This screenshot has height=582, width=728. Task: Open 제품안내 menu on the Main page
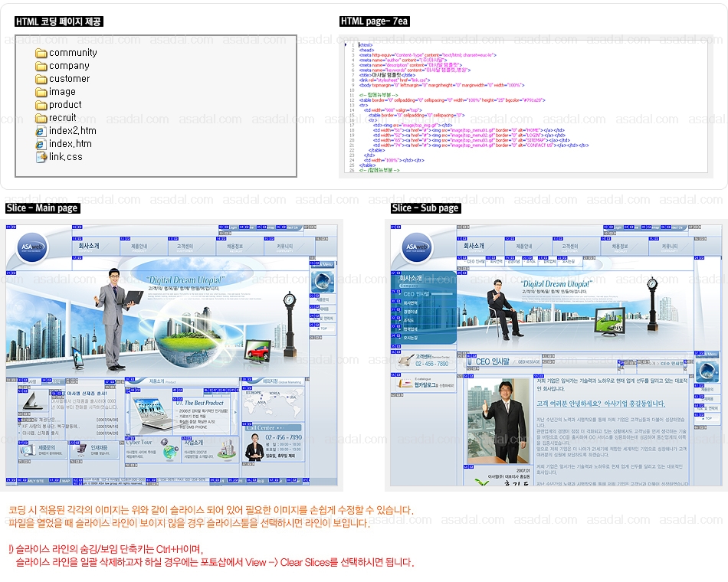point(139,246)
